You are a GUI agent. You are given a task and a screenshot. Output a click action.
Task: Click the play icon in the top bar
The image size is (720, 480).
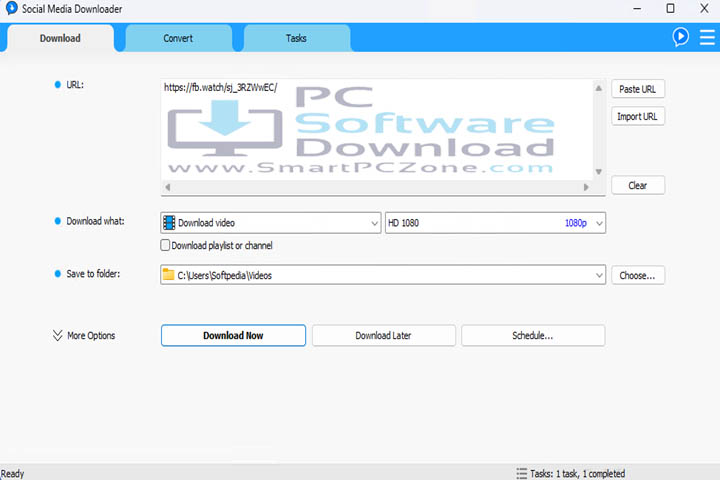pyautogui.click(x=681, y=37)
